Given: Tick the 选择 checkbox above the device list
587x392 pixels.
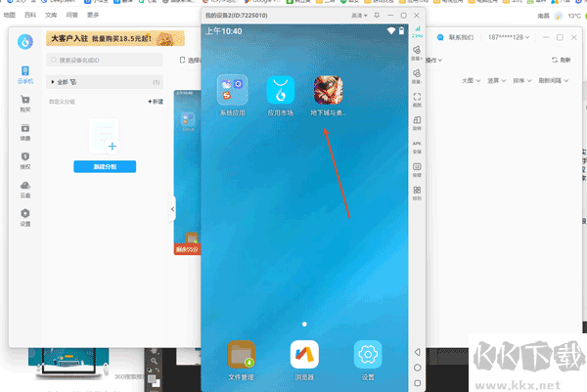Looking at the screenshot, I should [182, 60].
